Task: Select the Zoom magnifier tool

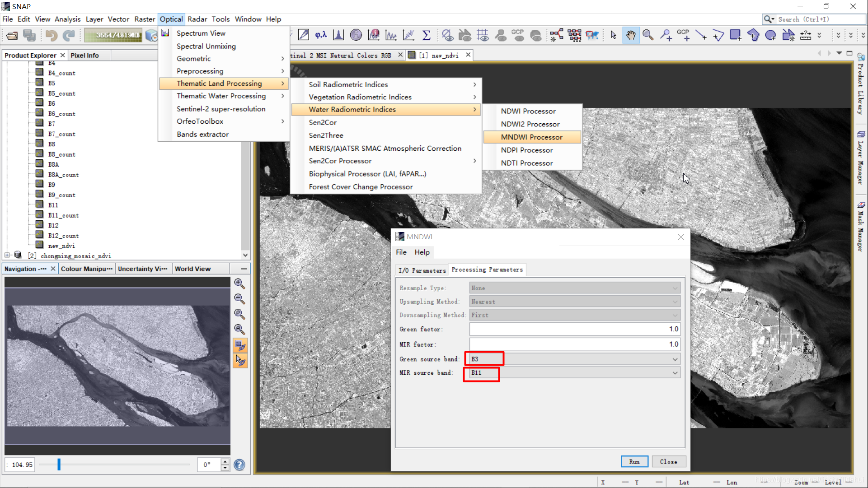Action: 648,35
